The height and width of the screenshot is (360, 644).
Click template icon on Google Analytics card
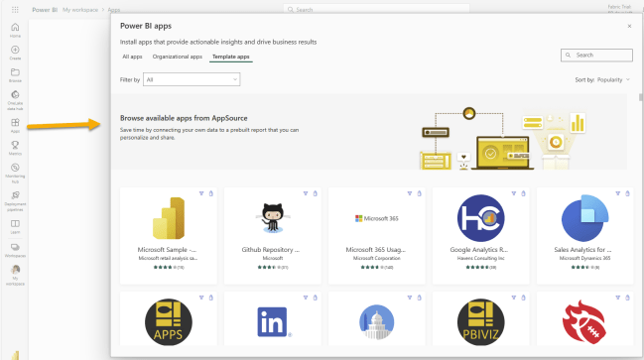(x=513, y=193)
